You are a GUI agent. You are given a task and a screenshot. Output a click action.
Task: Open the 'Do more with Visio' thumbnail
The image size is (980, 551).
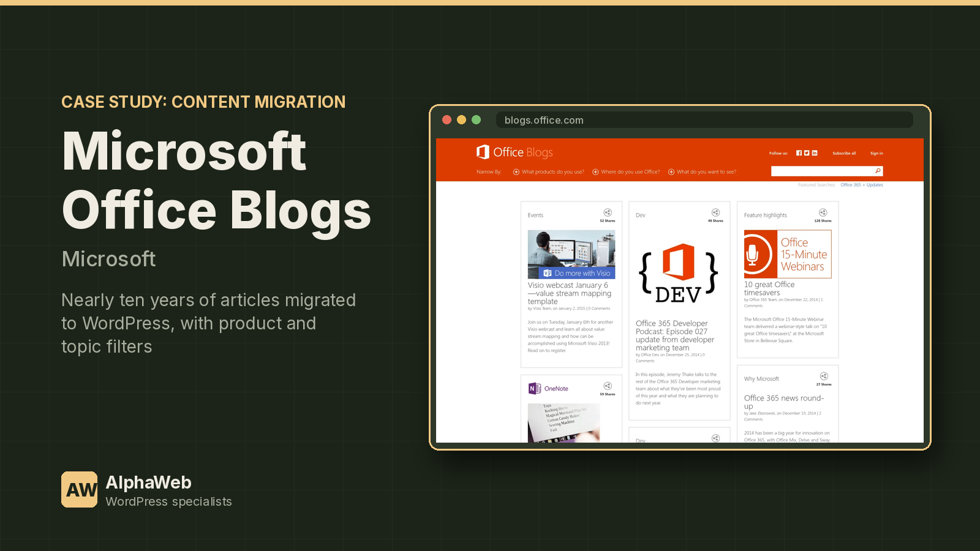click(571, 255)
